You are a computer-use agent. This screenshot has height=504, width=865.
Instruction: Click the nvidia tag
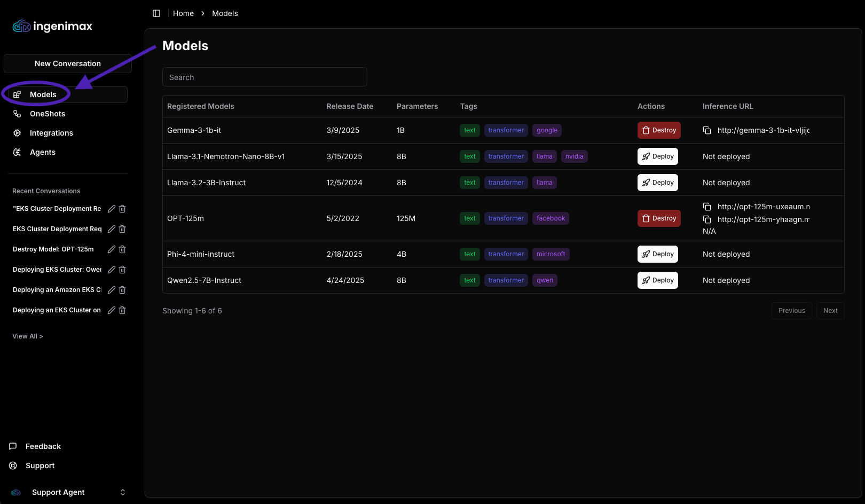[x=574, y=156]
